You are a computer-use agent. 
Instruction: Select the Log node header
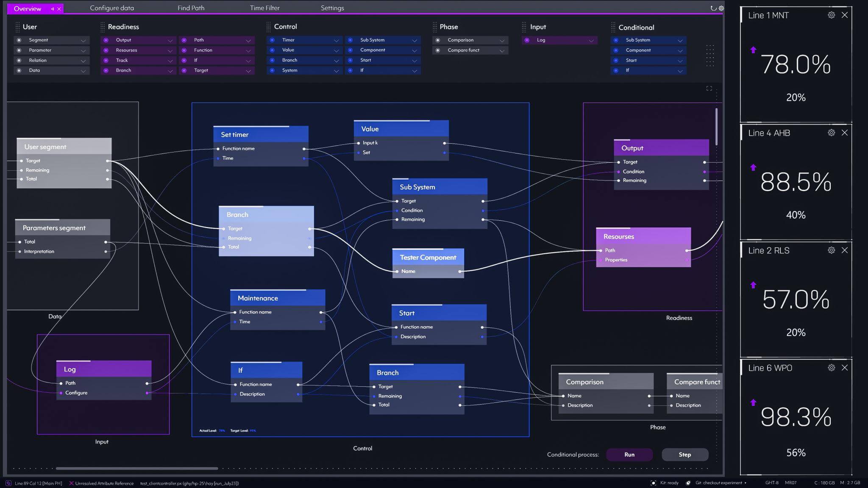tap(104, 369)
